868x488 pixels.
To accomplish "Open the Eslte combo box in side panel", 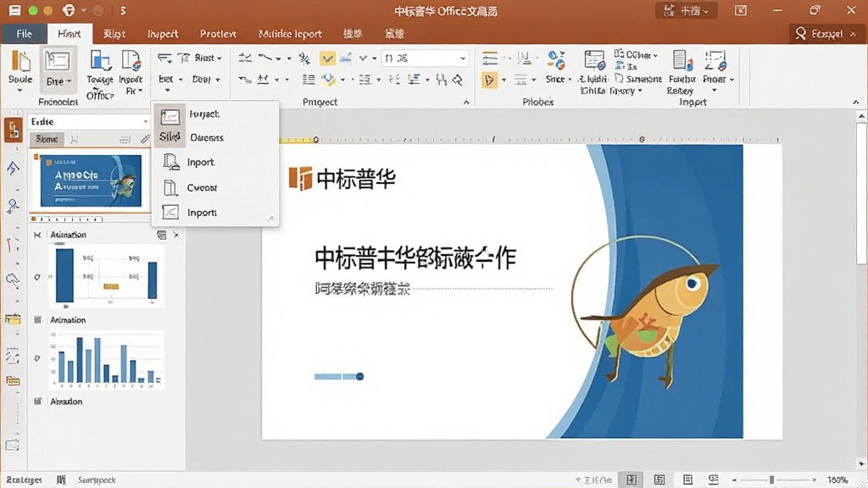I will click(89, 122).
